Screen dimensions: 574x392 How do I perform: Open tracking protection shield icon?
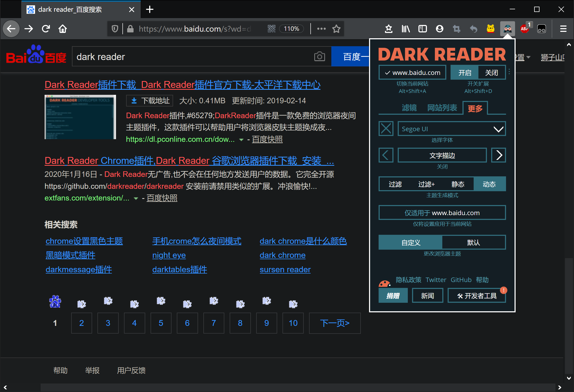115,29
